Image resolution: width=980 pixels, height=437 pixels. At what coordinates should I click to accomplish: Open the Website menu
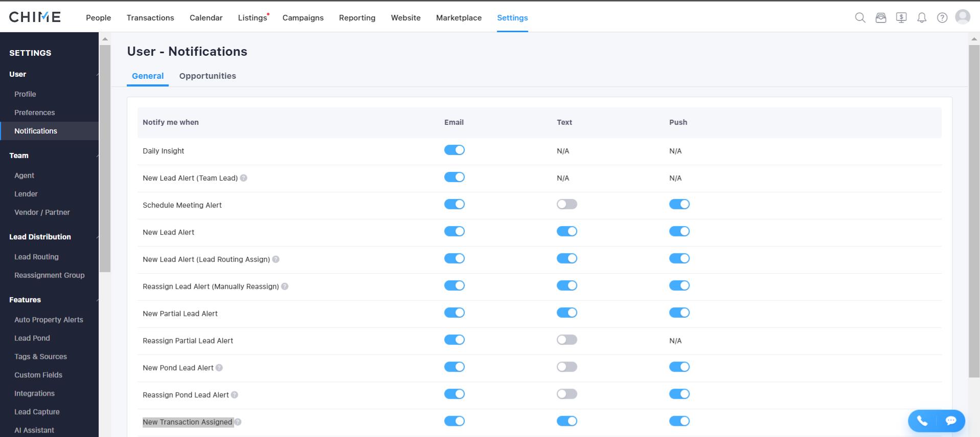[x=405, y=18]
